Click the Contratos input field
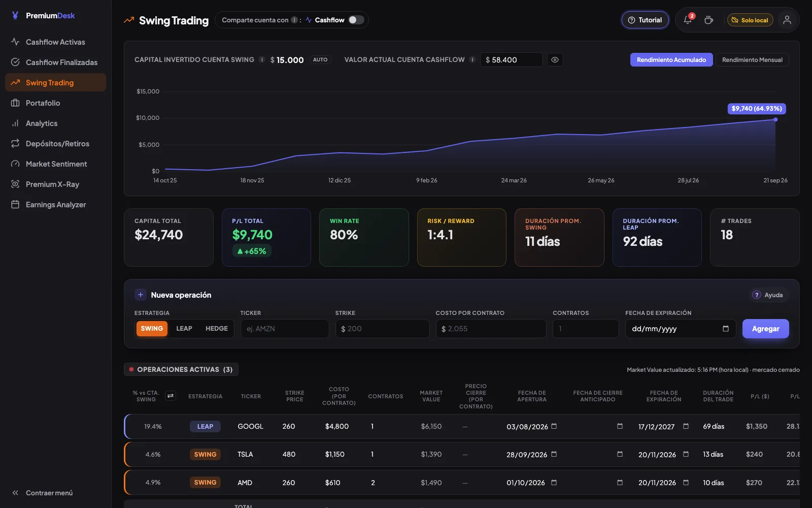 (586, 329)
